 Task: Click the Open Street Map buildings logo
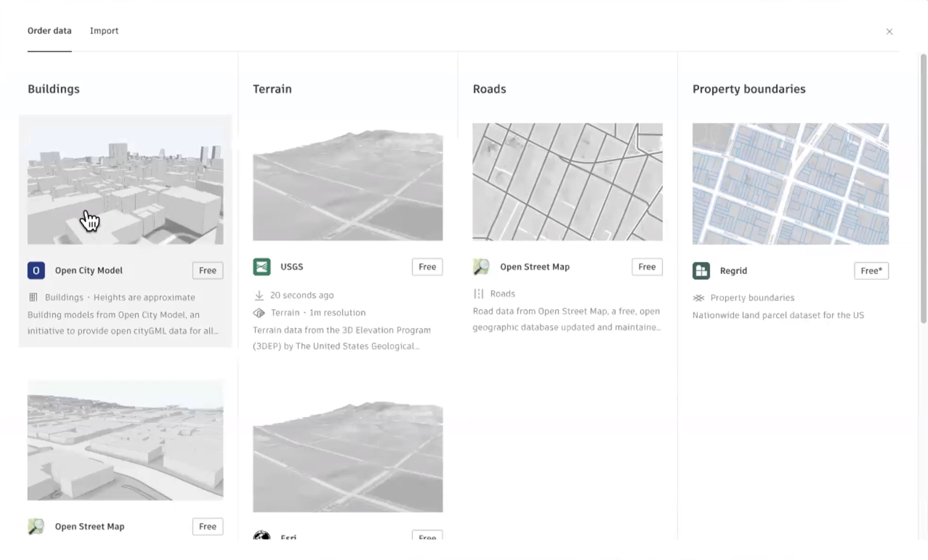[36, 527]
